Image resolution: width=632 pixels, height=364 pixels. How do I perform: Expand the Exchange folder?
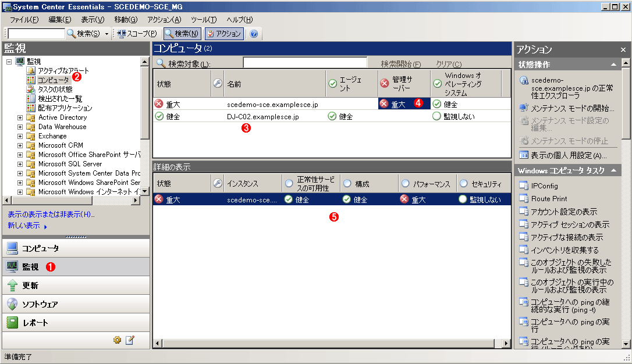(x=20, y=136)
